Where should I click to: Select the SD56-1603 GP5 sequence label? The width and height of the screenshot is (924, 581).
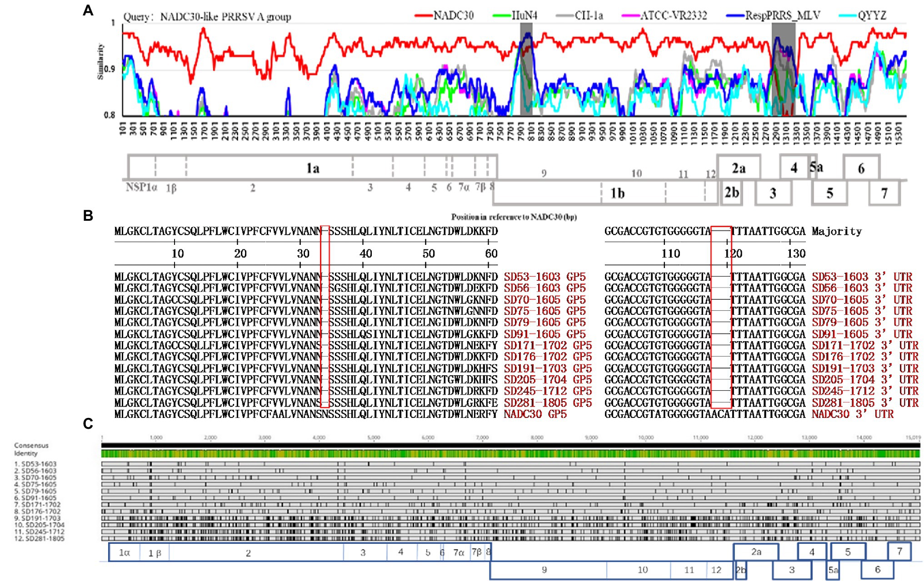[x=544, y=288]
